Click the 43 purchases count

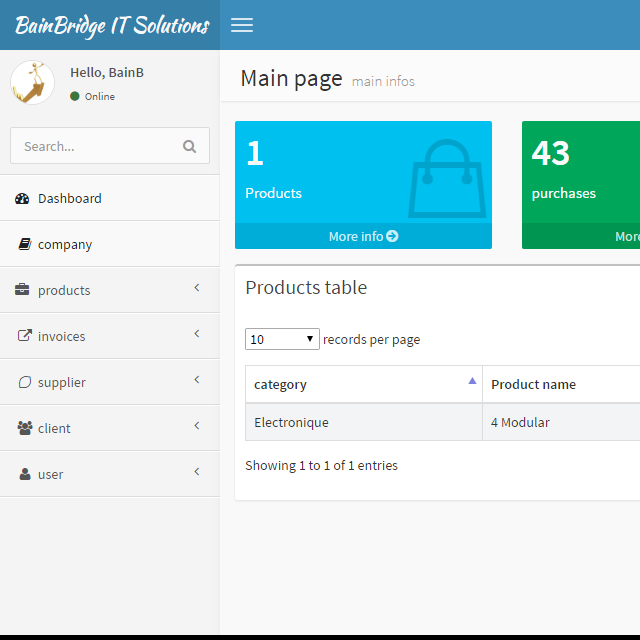550,153
